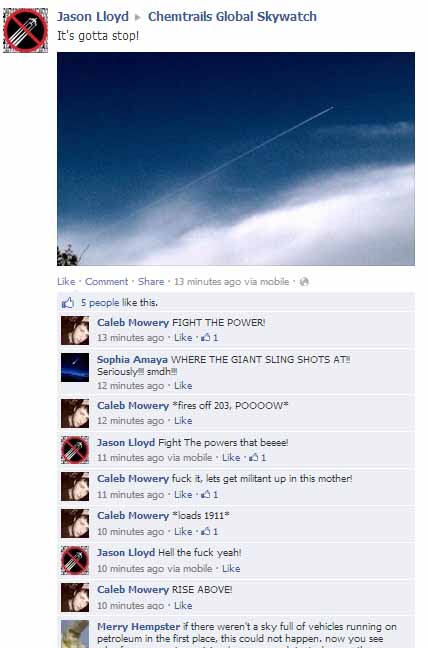The height and width of the screenshot is (648, 428).
Task: Click Caleb Mowery's avatar on 'RISE ABOVE!' comment
Action: (x=75, y=597)
